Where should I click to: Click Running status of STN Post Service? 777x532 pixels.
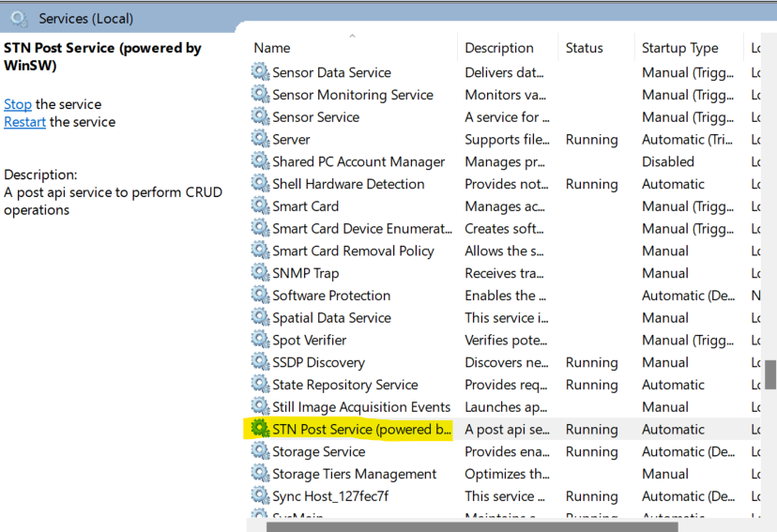tap(592, 430)
